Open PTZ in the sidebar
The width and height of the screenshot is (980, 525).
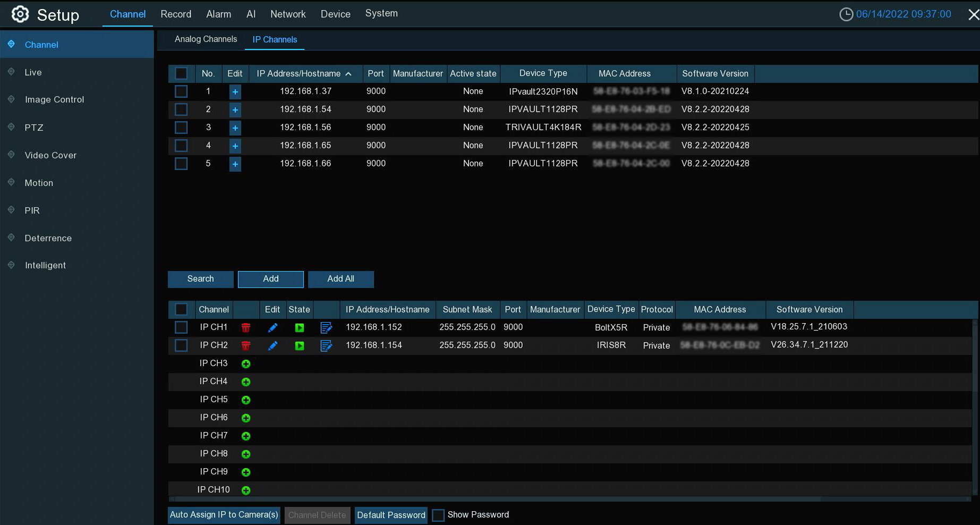pos(77,128)
